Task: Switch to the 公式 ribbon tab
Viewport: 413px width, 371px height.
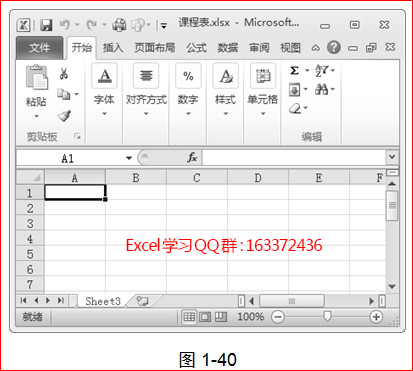Action: tap(196, 48)
